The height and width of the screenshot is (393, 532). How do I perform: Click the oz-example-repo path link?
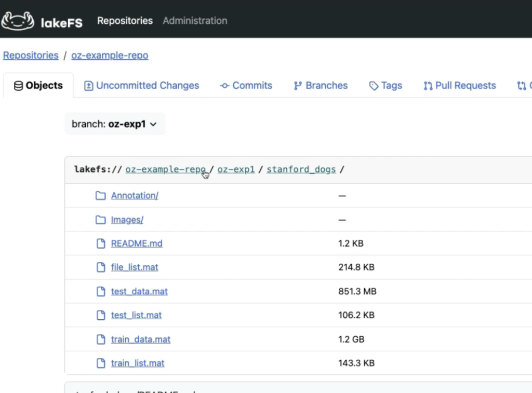166,169
